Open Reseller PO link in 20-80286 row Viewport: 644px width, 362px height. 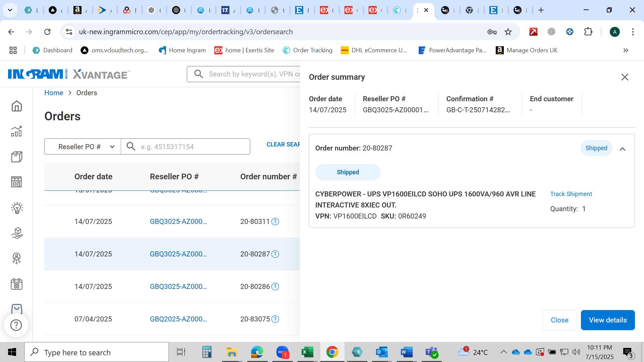178,287
